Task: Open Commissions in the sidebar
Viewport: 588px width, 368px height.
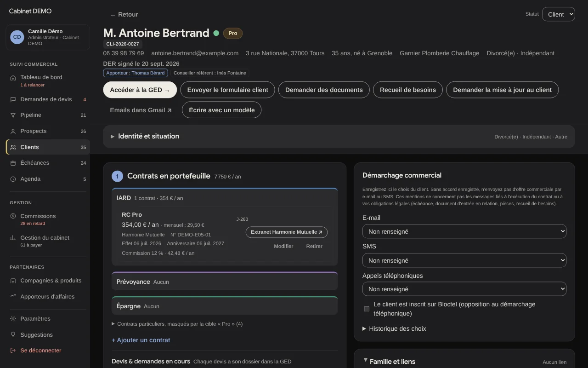Action: 48,219
